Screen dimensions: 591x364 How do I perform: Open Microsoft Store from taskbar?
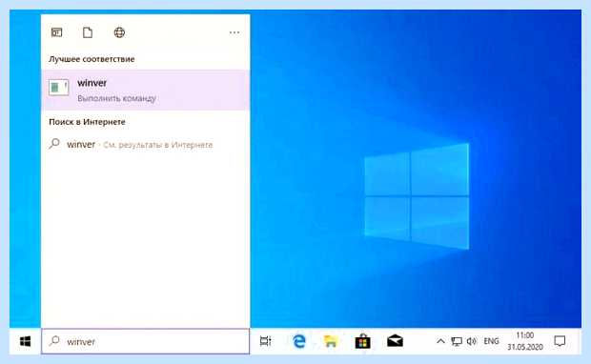[x=362, y=341]
